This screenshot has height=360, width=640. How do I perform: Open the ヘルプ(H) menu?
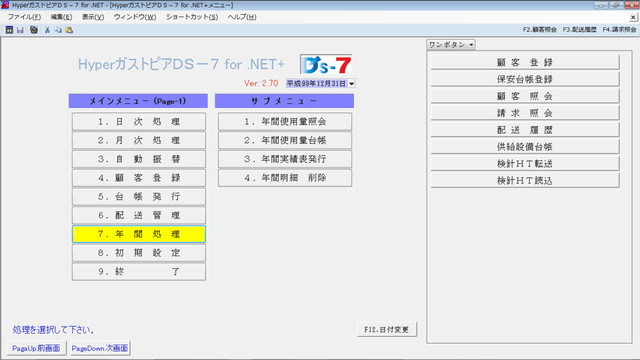tap(242, 17)
